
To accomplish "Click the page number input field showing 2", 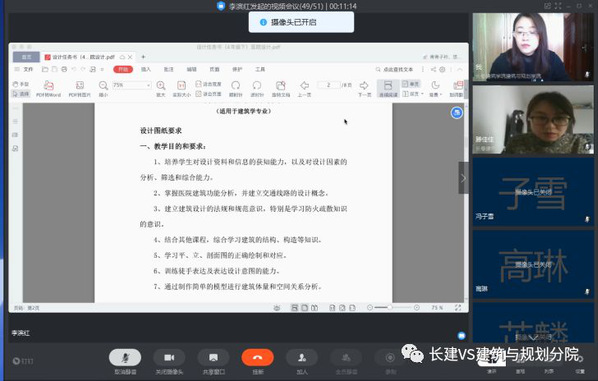I will 328,85.
